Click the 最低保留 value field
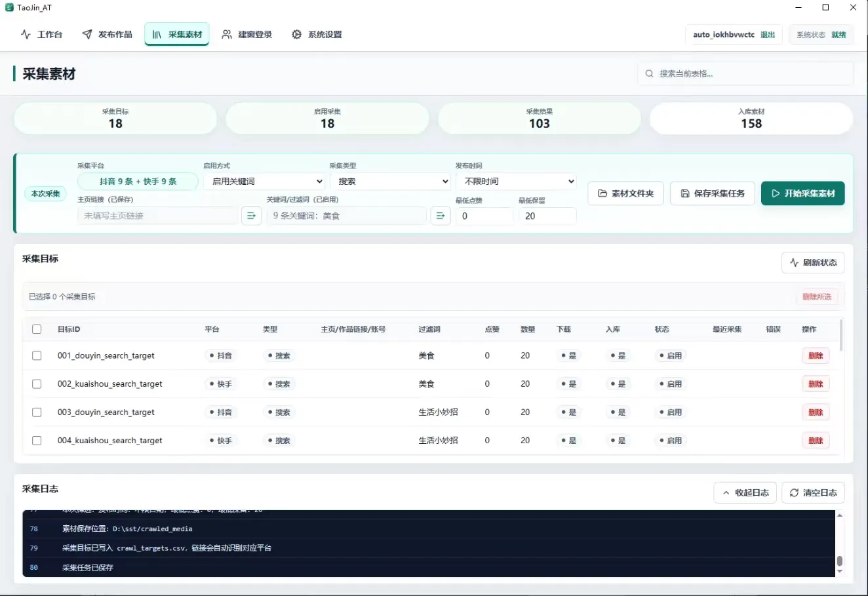The height and width of the screenshot is (596, 868). (547, 216)
